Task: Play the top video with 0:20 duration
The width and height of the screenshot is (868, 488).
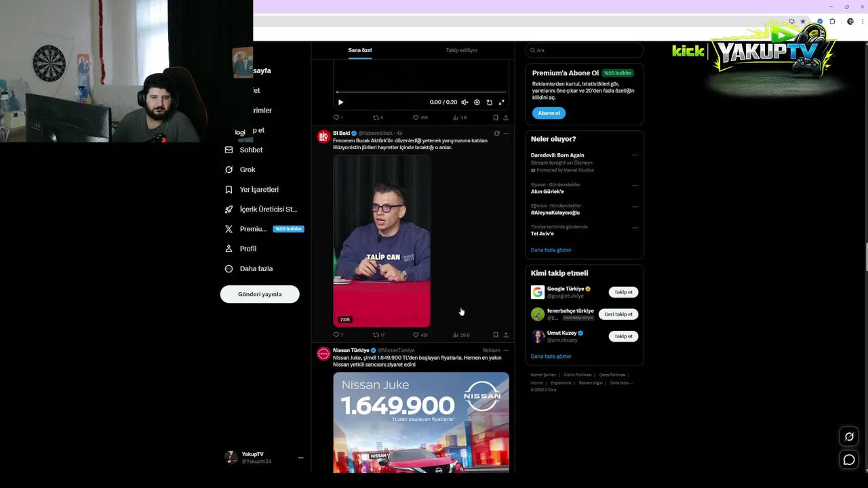Action: click(340, 102)
